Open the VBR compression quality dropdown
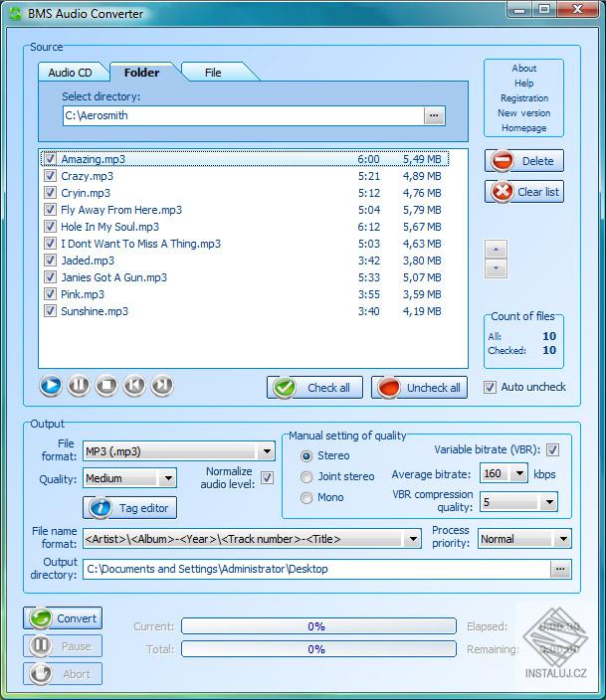 pos(549,502)
